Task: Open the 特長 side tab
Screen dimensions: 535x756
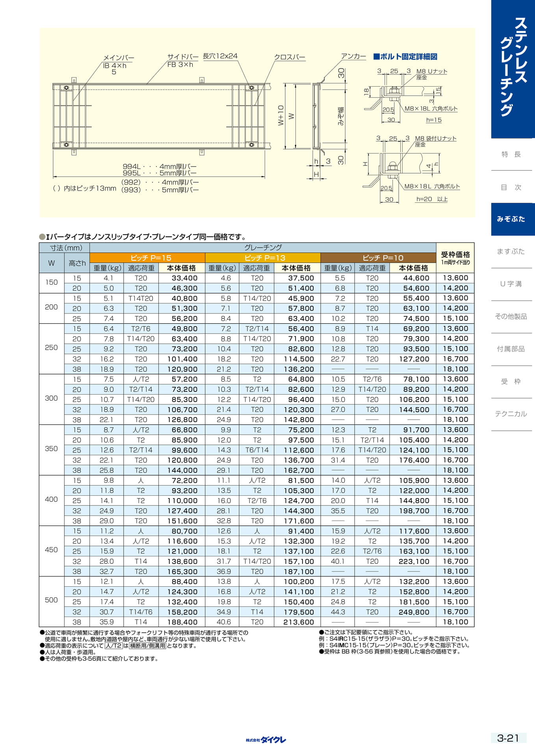Action: click(511, 154)
